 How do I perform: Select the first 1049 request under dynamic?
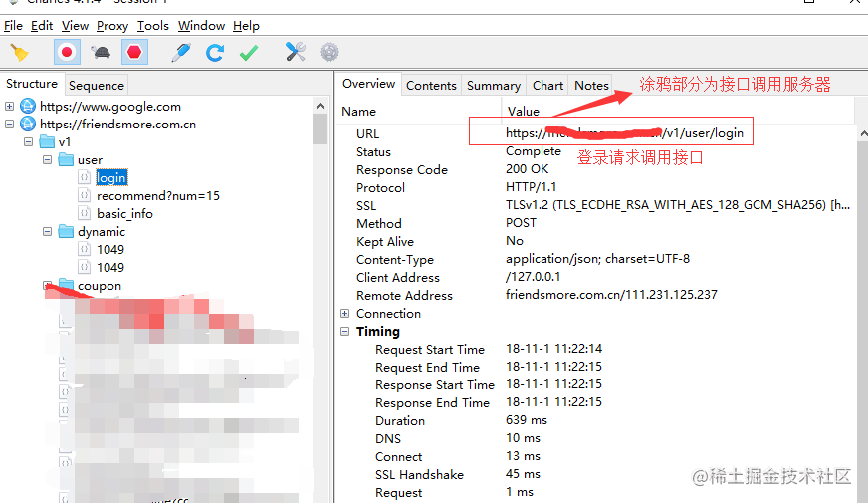(110, 250)
